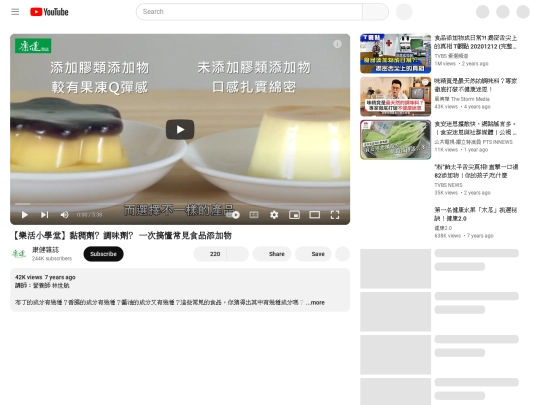The width and height of the screenshot is (540, 405).
Task: Seek on the video progress bar
Action: (180, 204)
